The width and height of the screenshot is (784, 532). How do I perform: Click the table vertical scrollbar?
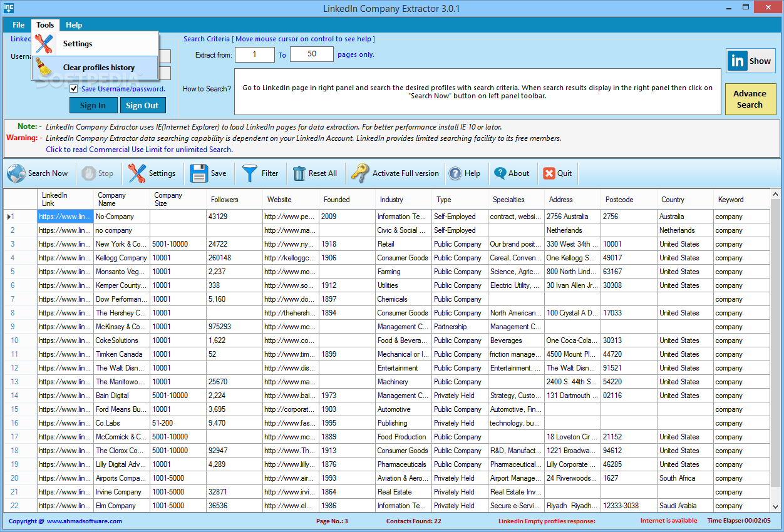tap(775, 350)
